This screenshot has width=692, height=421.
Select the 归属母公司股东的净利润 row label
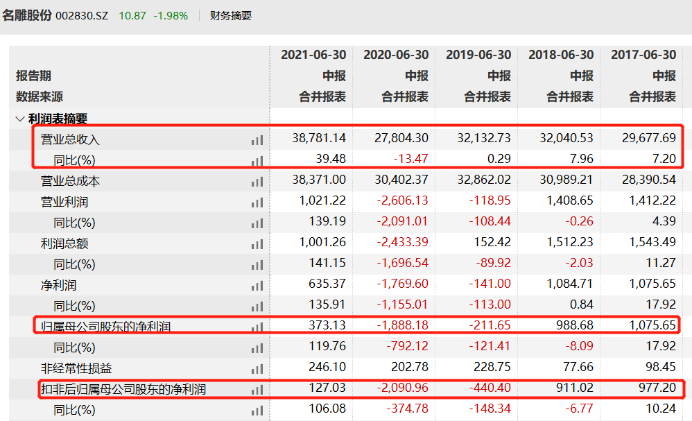(x=105, y=327)
